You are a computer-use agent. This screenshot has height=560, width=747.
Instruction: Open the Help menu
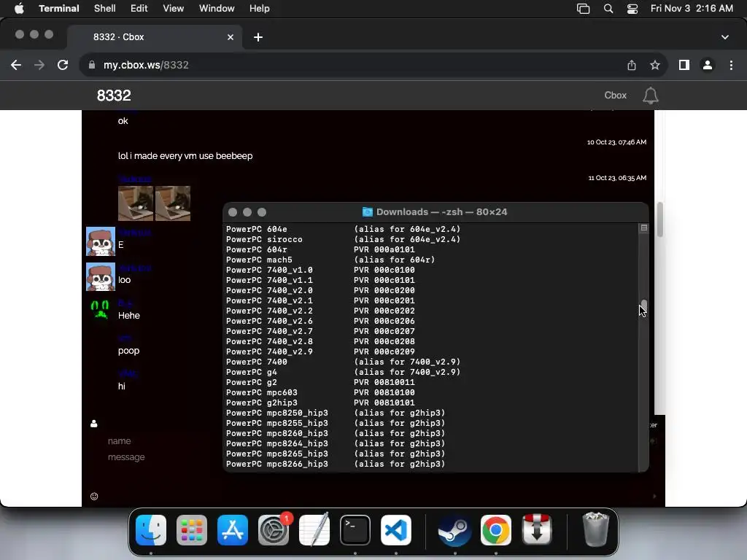[x=259, y=9]
